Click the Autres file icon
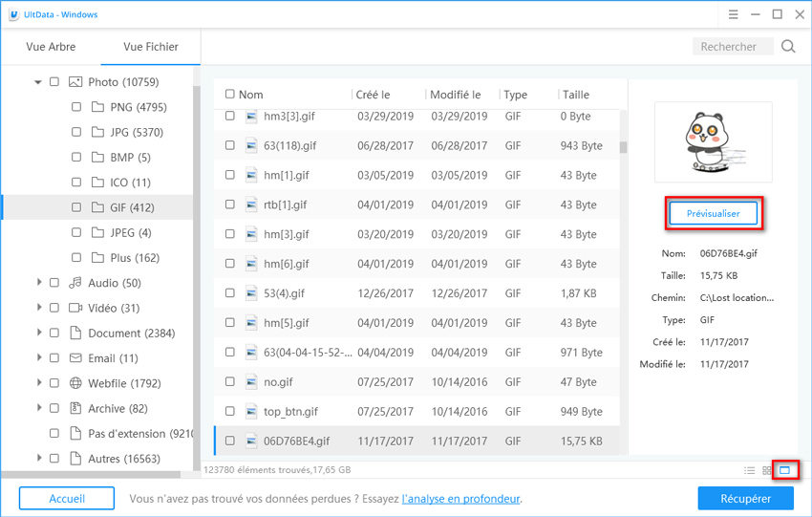The image size is (812, 517). [75, 459]
